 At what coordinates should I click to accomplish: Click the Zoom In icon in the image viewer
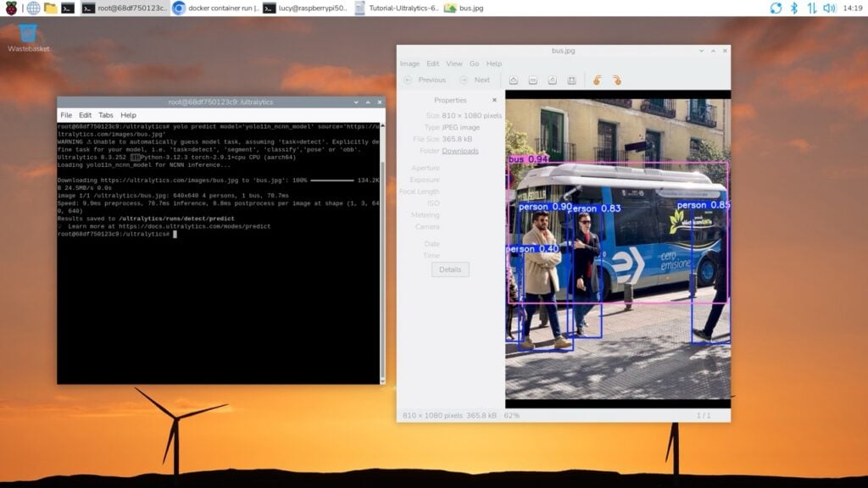(514, 80)
